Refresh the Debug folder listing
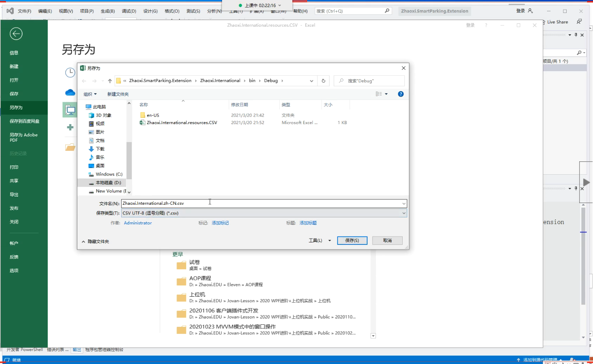 coord(323,81)
